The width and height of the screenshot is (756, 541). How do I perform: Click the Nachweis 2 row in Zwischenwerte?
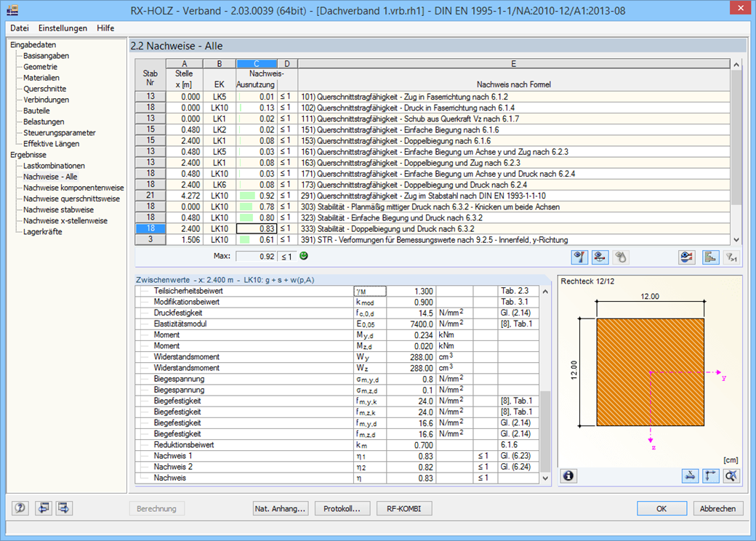(337, 467)
